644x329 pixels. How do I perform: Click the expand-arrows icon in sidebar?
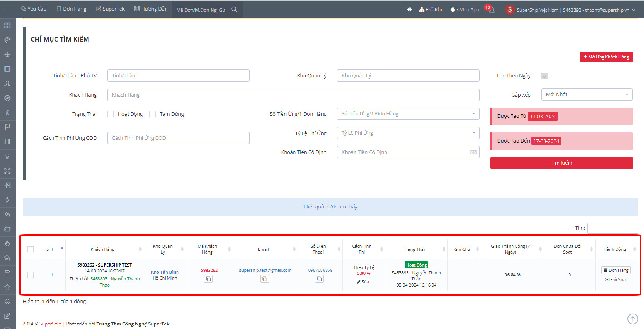(x=7, y=171)
